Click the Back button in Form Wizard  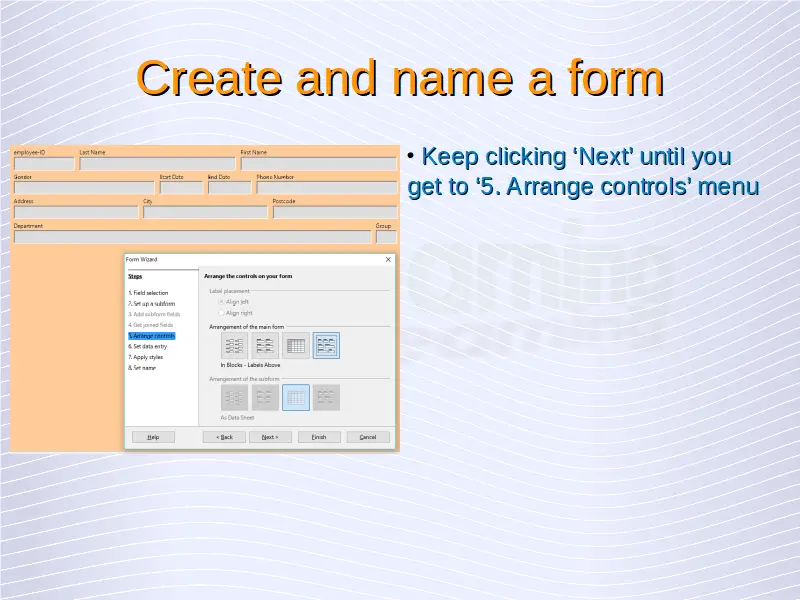click(224, 437)
